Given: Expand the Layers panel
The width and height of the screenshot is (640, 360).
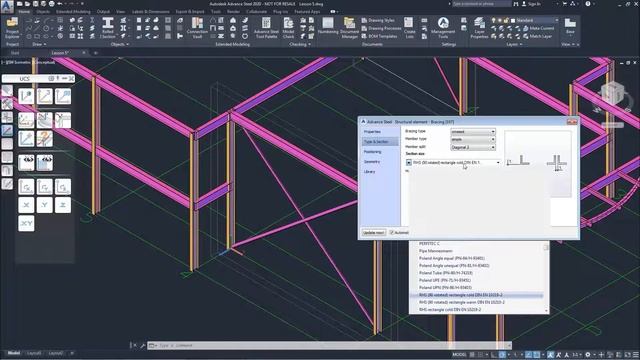Looking at the screenshot, I should (x=514, y=44).
